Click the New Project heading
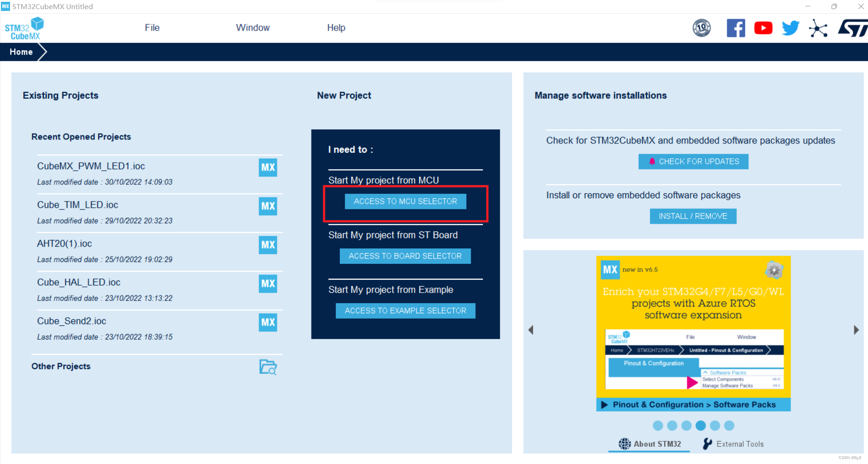 344,95
